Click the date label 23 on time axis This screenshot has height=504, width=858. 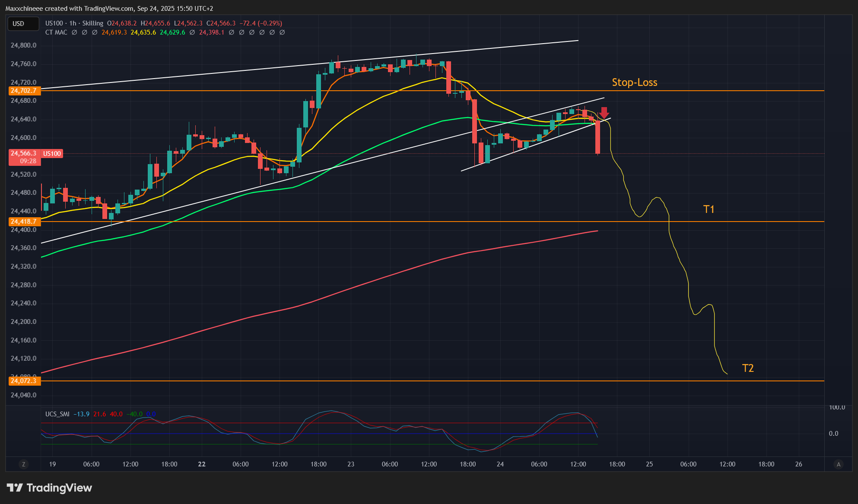[351, 464]
